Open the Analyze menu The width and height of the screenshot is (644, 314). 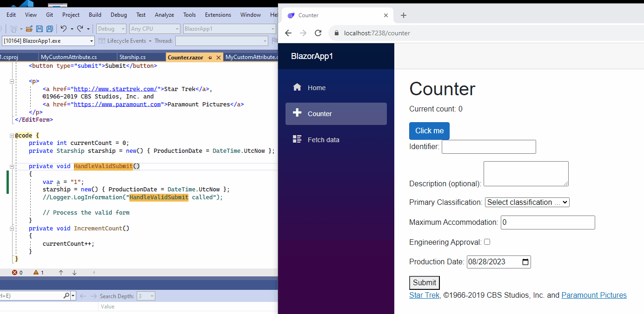164,15
